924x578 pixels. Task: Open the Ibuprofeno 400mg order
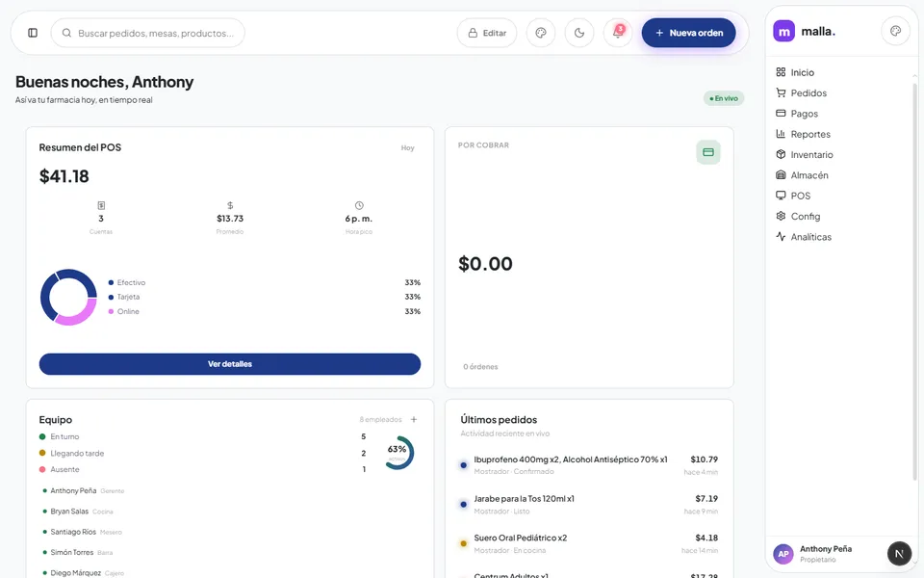point(589,464)
